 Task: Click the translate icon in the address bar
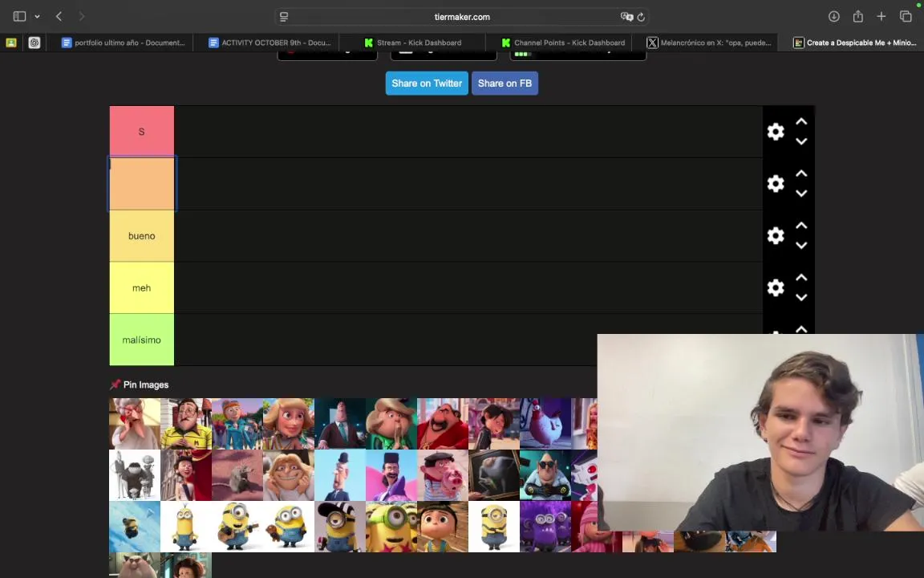[626, 17]
